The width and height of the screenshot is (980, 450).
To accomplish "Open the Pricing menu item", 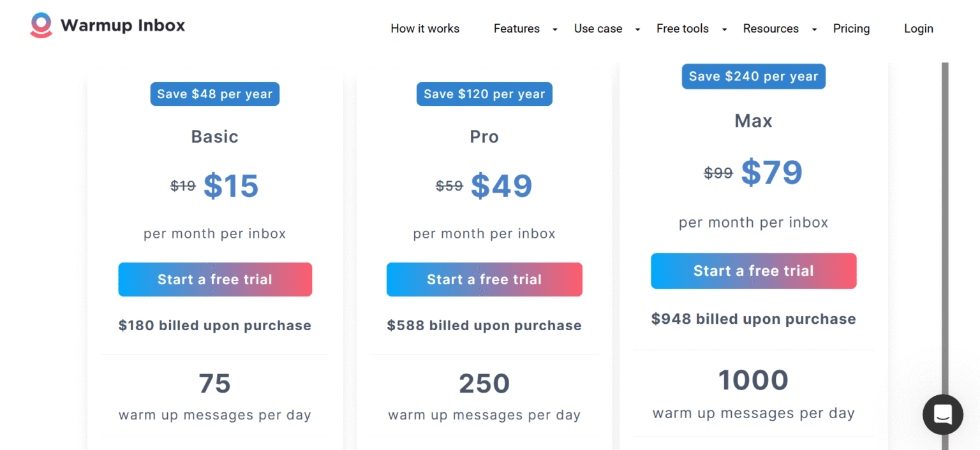I will (x=851, y=29).
